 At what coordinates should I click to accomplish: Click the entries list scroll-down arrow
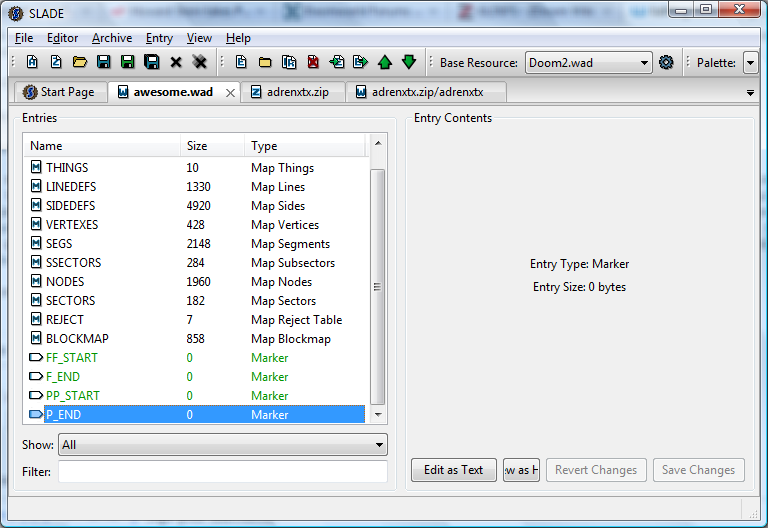click(378, 415)
